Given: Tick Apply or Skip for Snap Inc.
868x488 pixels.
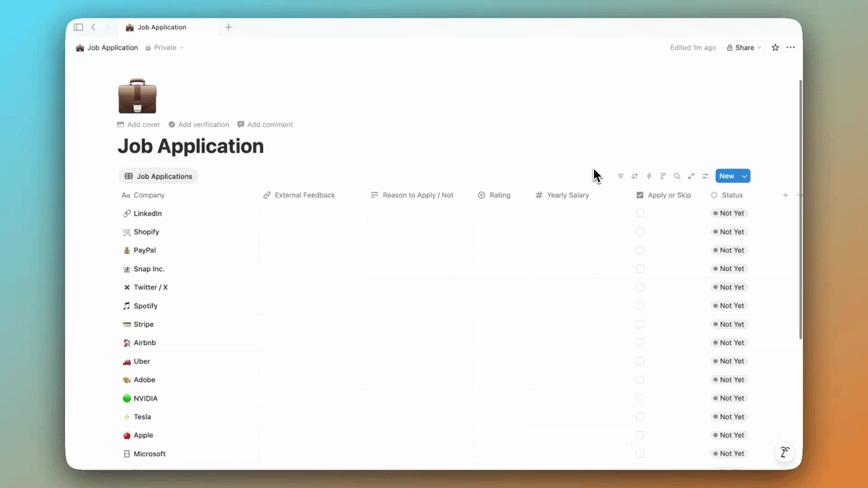Looking at the screenshot, I should 640,268.
